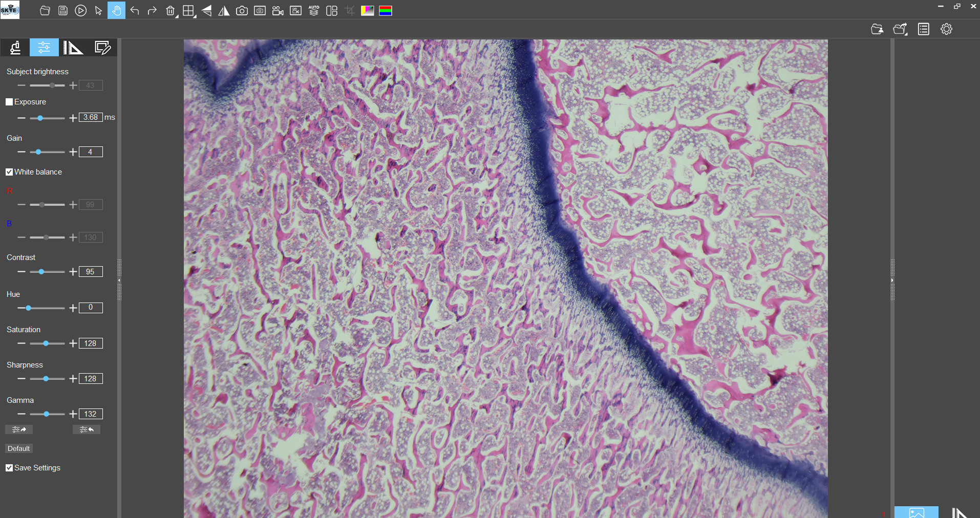Image resolution: width=980 pixels, height=518 pixels.
Task: Switch to the microscope camera tab
Action: coord(15,48)
